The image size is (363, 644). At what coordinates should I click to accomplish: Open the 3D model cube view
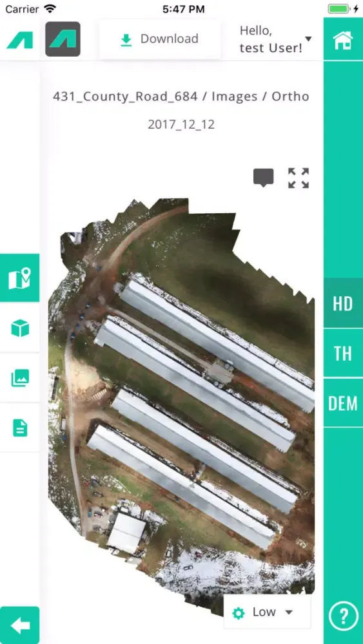pyautogui.click(x=20, y=328)
